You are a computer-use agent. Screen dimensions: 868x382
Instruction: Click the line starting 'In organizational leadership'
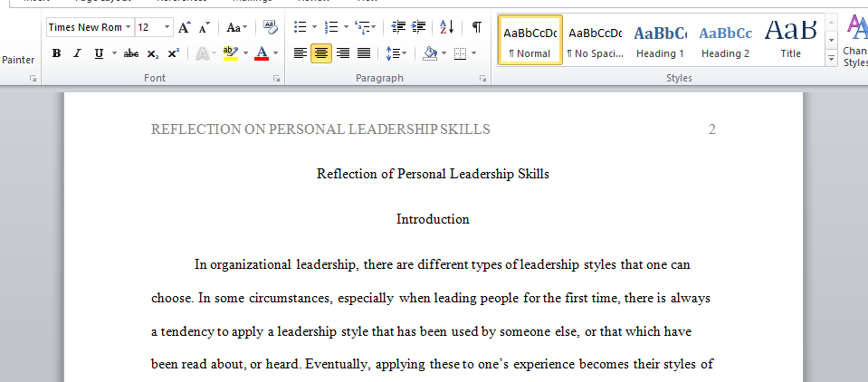pyautogui.click(x=443, y=264)
